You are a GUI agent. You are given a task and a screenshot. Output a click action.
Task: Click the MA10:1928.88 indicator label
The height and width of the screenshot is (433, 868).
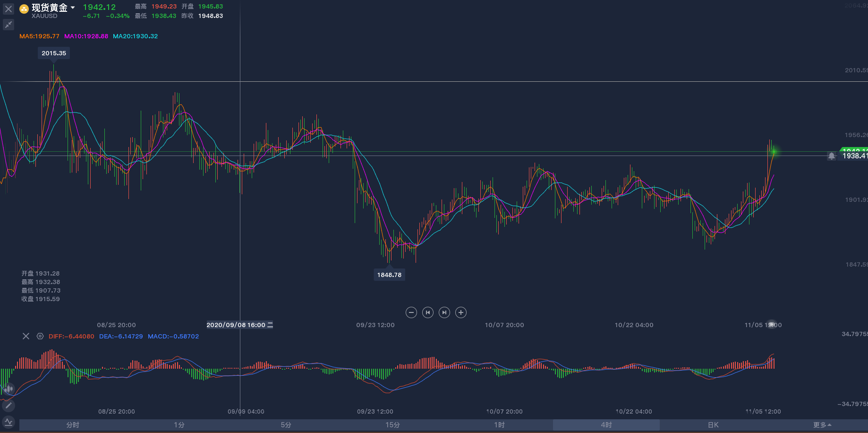click(x=86, y=36)
